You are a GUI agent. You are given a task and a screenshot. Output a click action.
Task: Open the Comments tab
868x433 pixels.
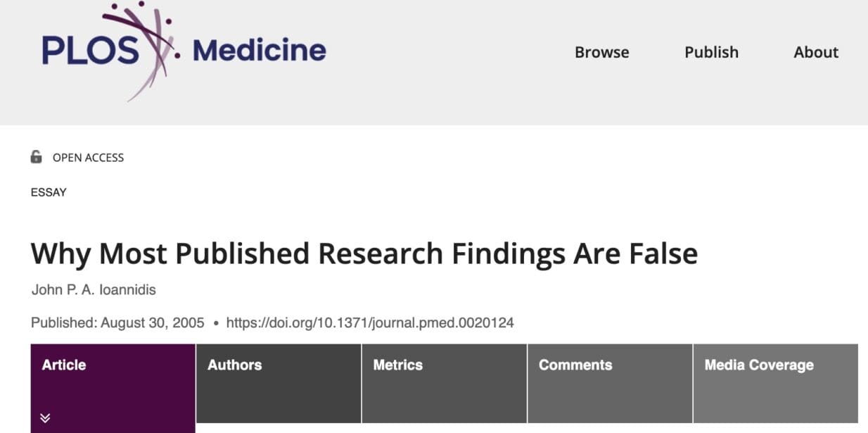575,365
